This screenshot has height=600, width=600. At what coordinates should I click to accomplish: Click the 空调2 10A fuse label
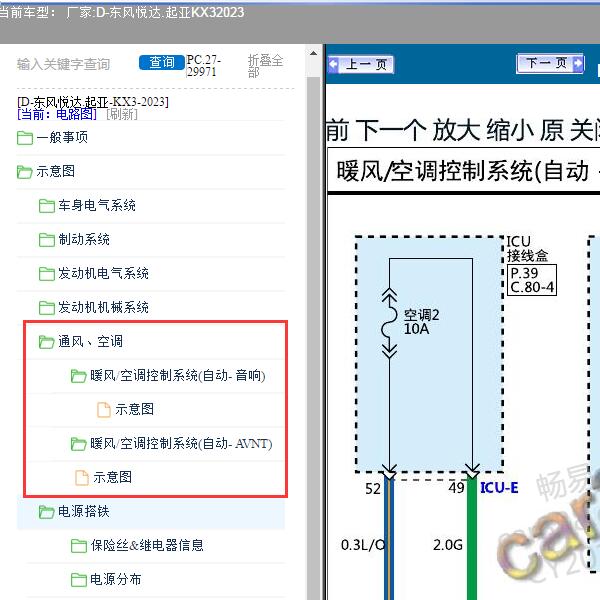click(421, 322)
